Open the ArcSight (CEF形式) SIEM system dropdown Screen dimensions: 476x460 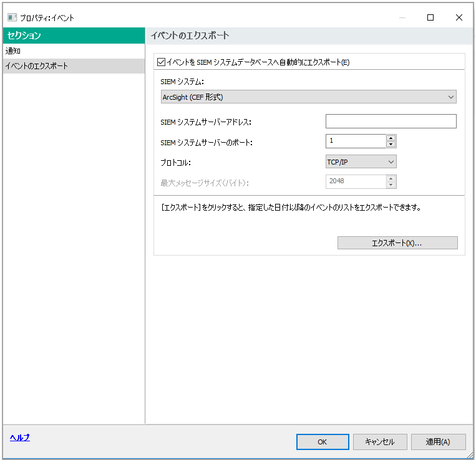[309, 97]
